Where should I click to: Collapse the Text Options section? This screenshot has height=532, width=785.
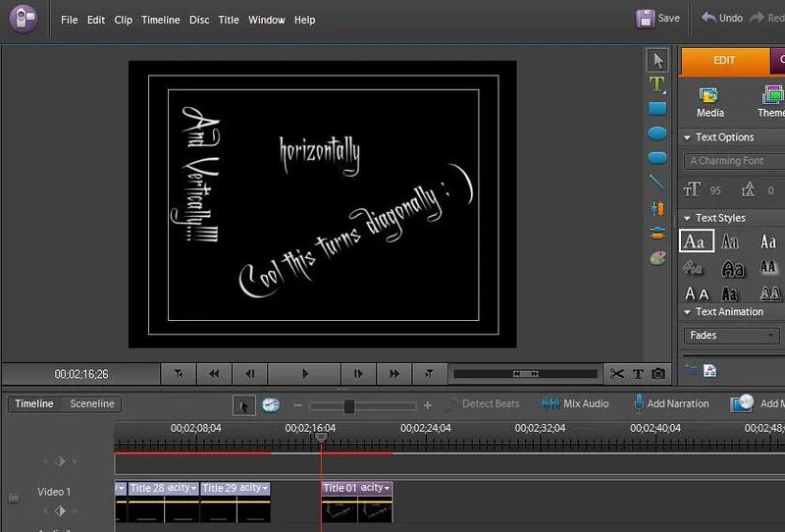coord(688,137)
